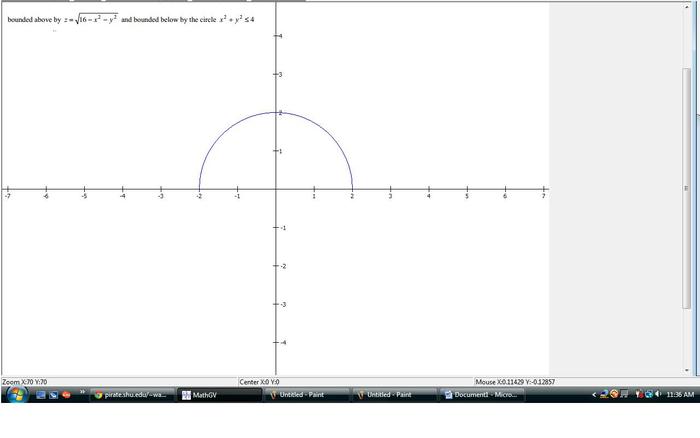Image resolution: width=700 pixels, height=438 pixels.
Task: Click the y-axis label -2
Action: point(283,266)
